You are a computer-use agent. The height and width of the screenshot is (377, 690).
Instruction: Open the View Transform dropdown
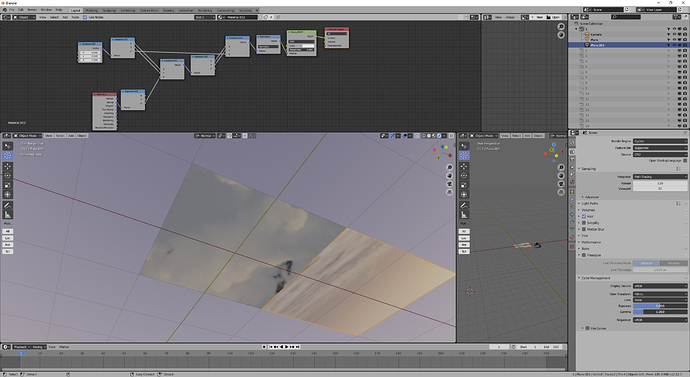click(660, 294)
